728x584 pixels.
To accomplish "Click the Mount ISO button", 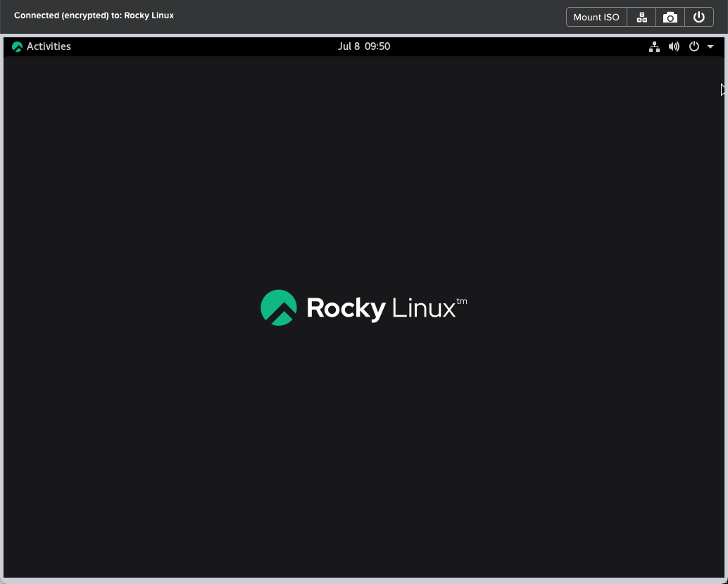I will pos(596,17).
